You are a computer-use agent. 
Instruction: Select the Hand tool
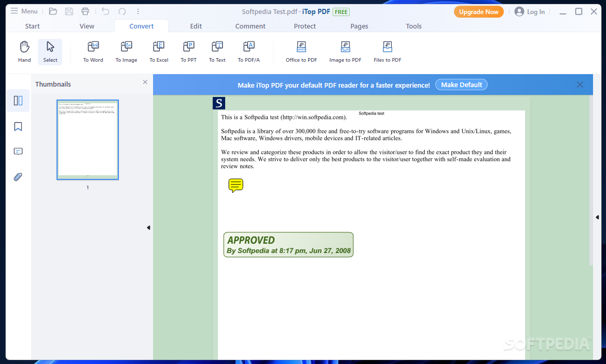coord(24,52)
